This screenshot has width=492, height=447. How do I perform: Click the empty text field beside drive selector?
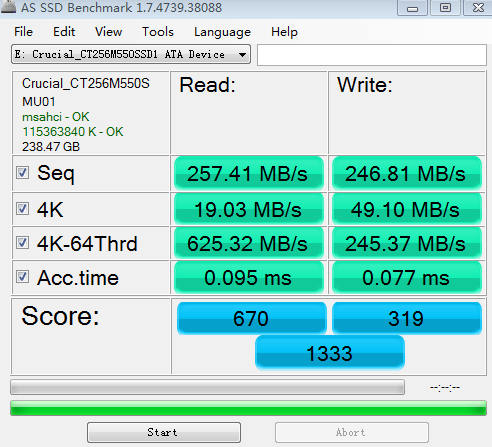click(x=372, y=55)
